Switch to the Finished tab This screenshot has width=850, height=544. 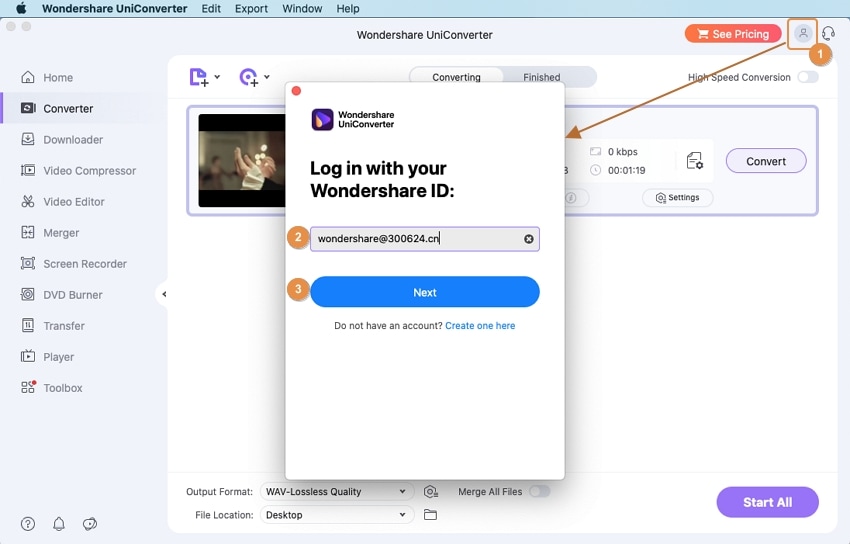(542, 77)
